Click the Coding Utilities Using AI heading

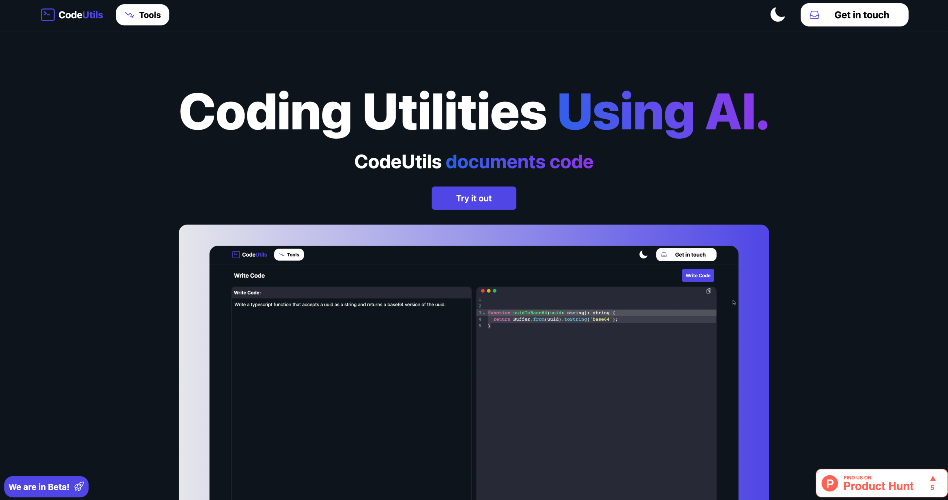(474, 112)
